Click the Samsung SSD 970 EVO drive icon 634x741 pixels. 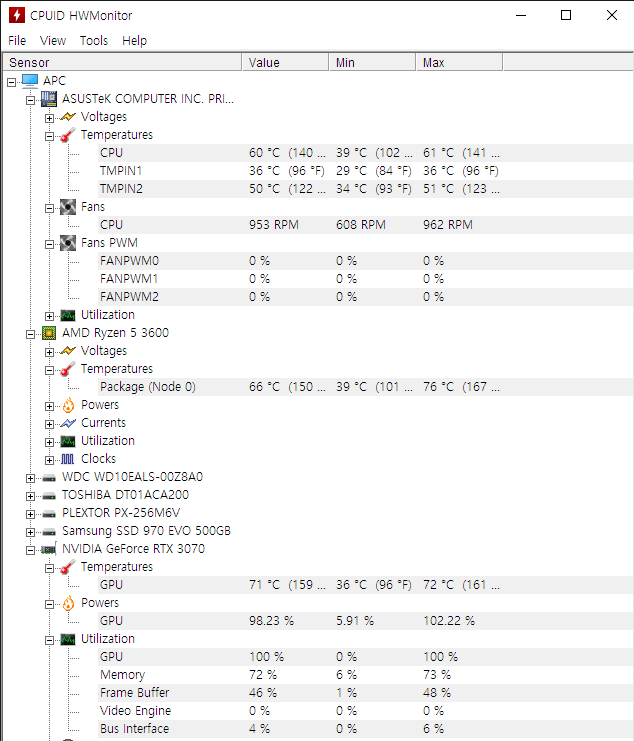pos(49,532)
